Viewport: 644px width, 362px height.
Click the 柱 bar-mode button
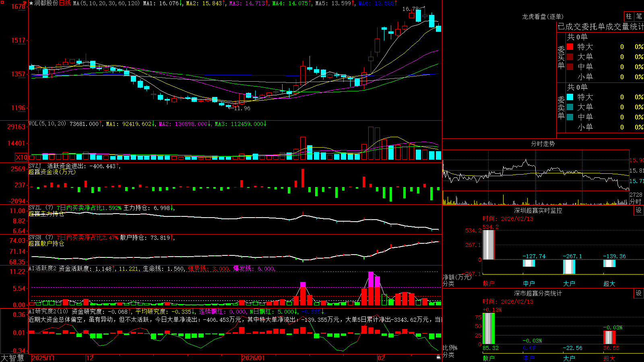629,16
